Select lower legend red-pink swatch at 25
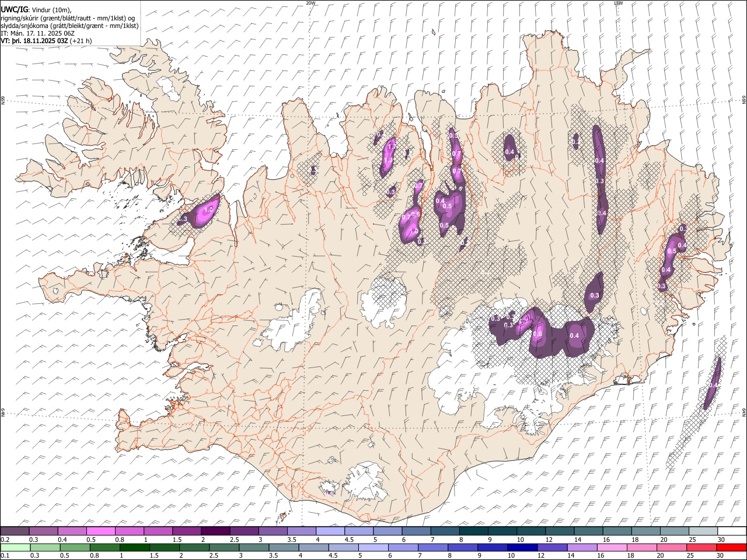 (x=701, y=547)
